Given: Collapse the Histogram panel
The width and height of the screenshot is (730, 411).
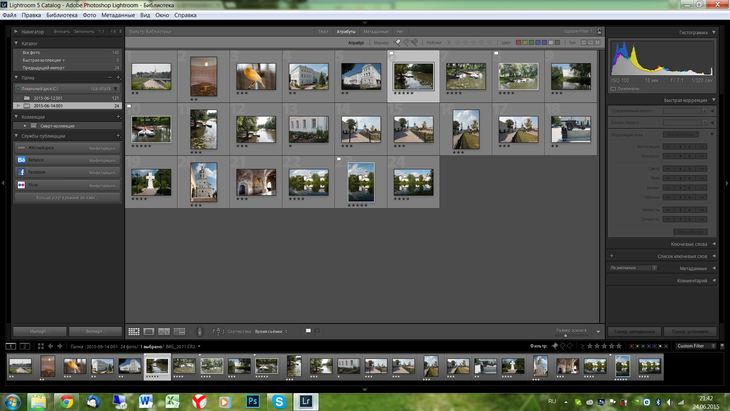Looking at the screenshot, I should (x=714, y=32).
